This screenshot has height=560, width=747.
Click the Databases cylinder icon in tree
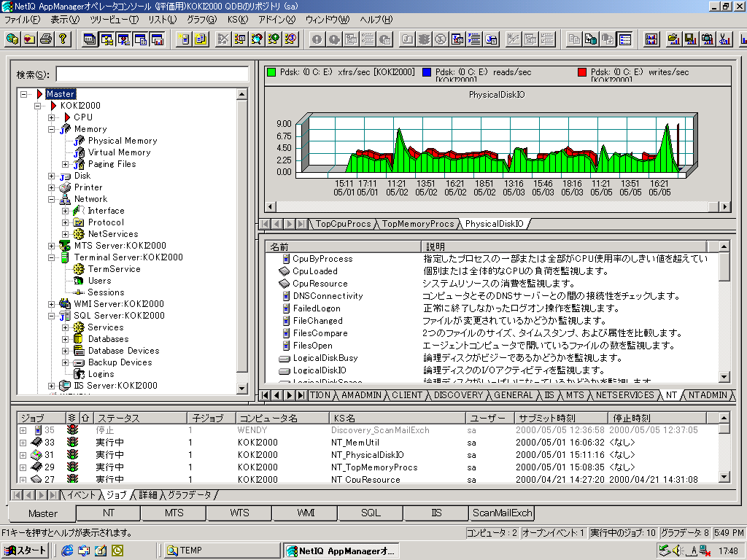click(79, 338)
